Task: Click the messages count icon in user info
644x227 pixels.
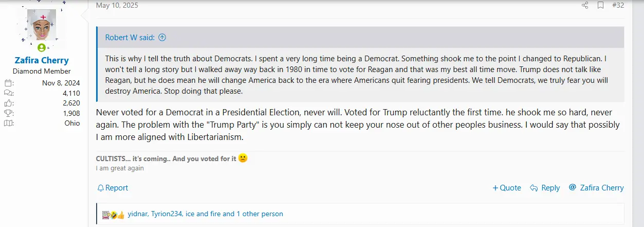Action: coord(8,93)
